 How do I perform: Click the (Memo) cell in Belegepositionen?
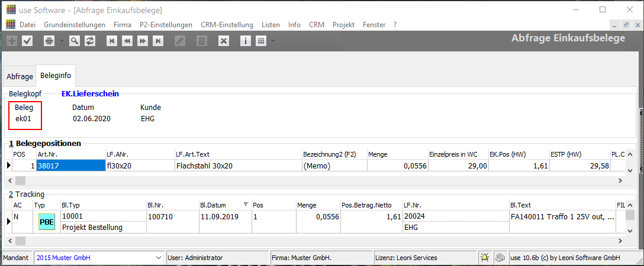click(334, 166)
